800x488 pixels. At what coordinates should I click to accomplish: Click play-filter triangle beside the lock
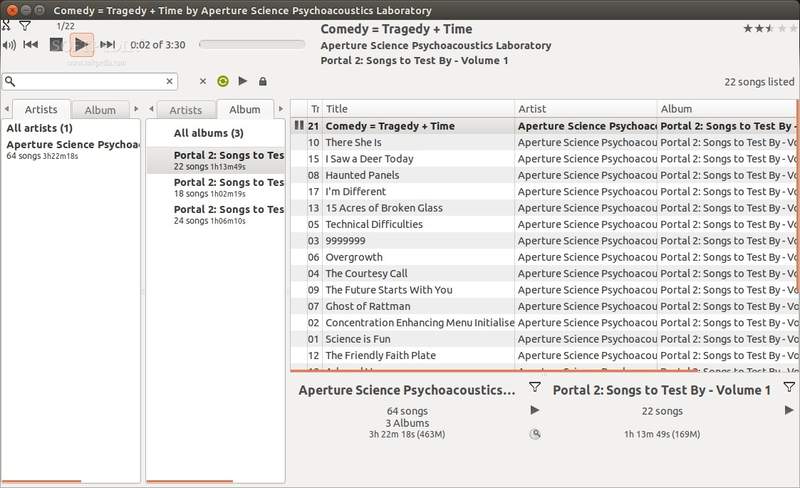point(243,81)
